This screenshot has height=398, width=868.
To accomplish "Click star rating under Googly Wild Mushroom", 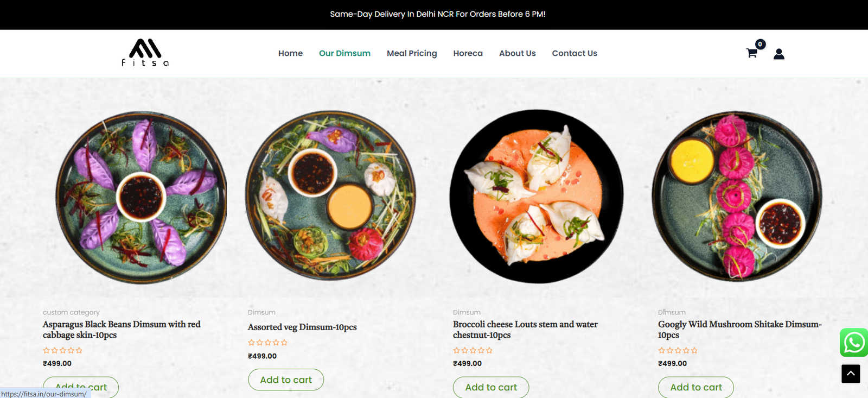I will (x=678, y=350).
